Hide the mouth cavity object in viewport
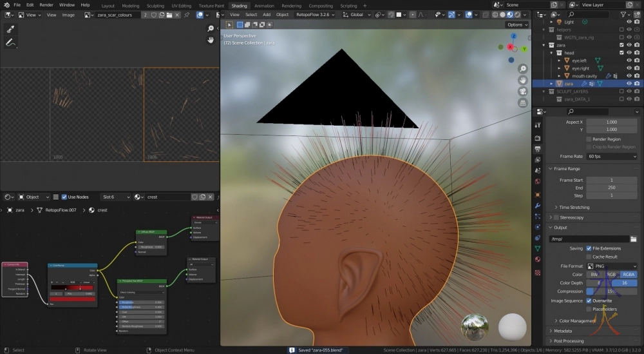Image resolution: width=644 pixels, height=354 pixels. point(629,75)
